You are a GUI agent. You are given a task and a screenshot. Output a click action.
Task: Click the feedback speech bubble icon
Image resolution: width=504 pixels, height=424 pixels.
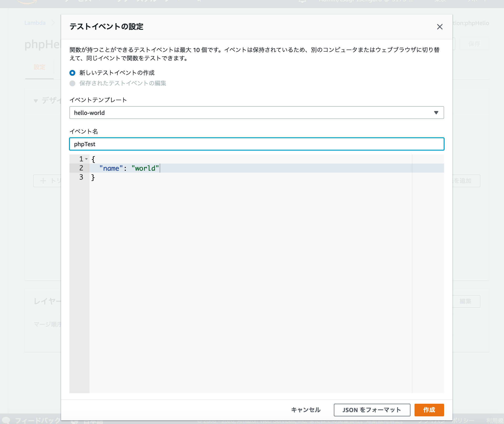[x=6, y=420]
